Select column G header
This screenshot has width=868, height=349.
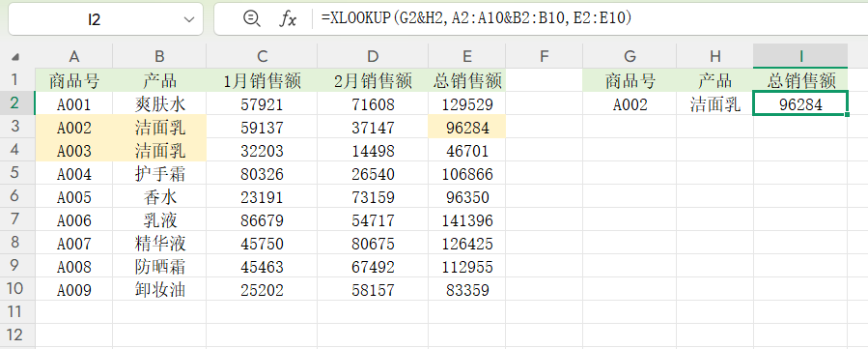[x=630, y=56]
